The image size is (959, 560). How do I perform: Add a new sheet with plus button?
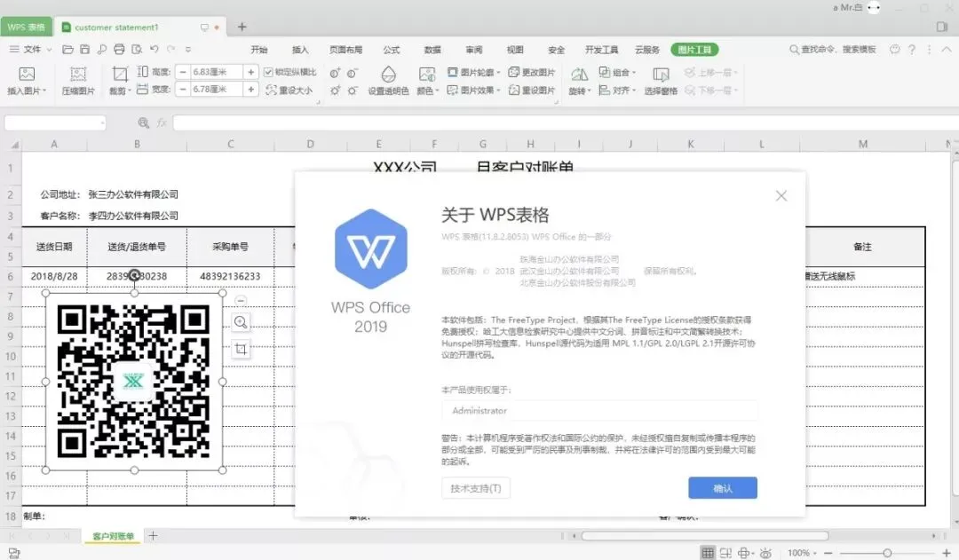click(x=153, y=535)
